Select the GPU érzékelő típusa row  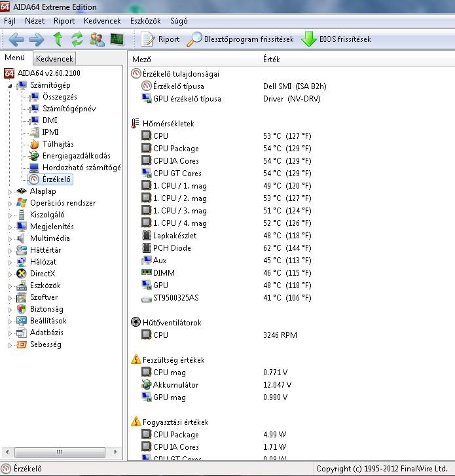[x=231, y=99]
